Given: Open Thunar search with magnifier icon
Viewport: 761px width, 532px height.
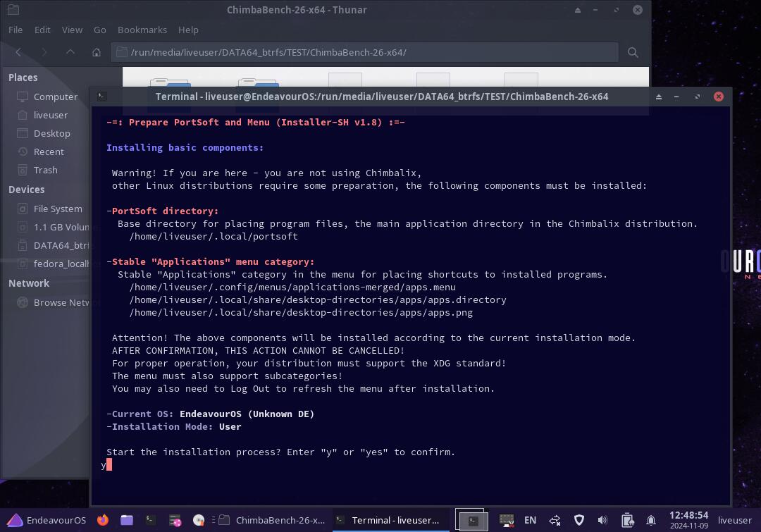Looking at the screenshot, I should pyautogui.click(x=633, y=52).
